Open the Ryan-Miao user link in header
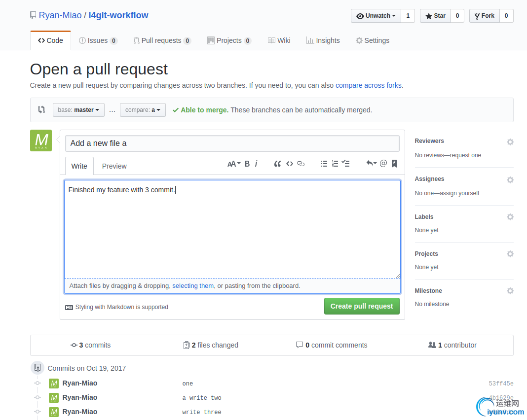The image size is (527, 420). coord(60,15)
